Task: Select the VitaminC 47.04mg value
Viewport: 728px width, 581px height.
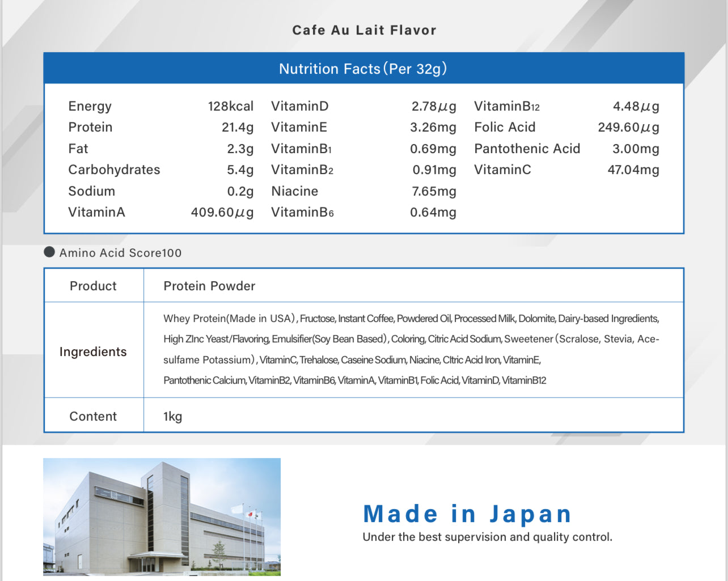Action: coord(633,170)
